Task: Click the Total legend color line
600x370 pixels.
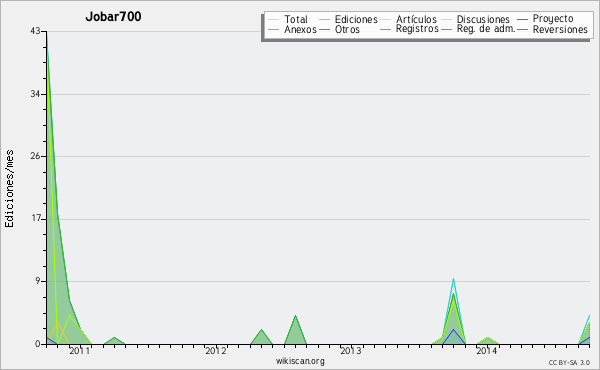Action: (274, 20)
